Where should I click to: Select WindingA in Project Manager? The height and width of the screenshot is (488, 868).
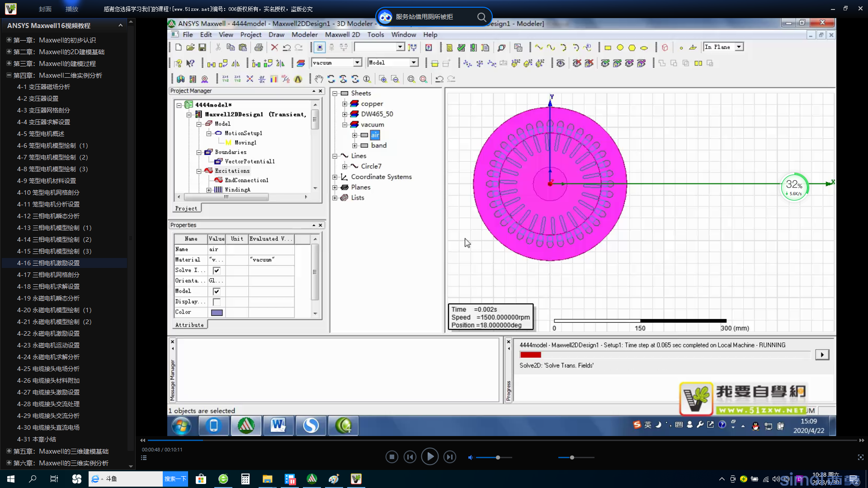pos(237,190)
